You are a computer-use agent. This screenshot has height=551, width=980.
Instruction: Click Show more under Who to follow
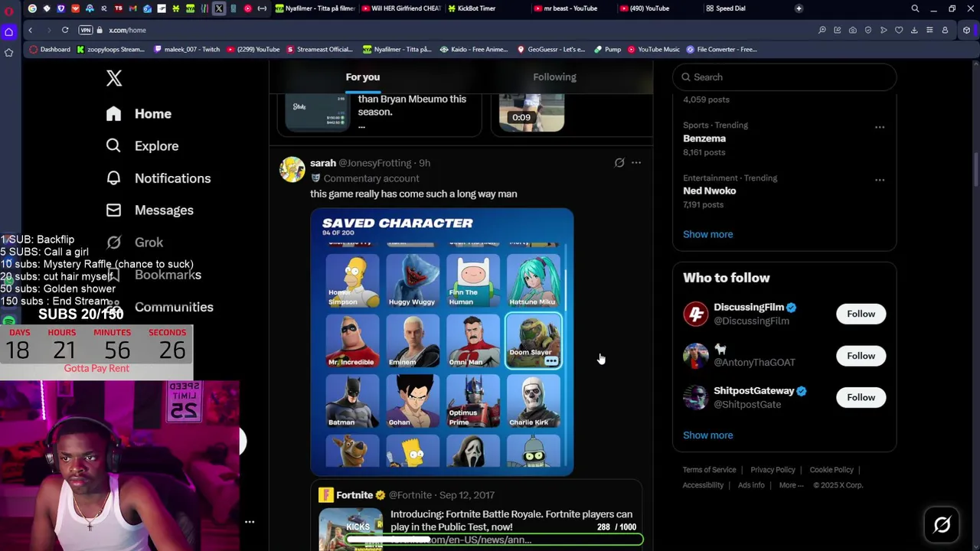pyautogui.click(x=707, y=435)
